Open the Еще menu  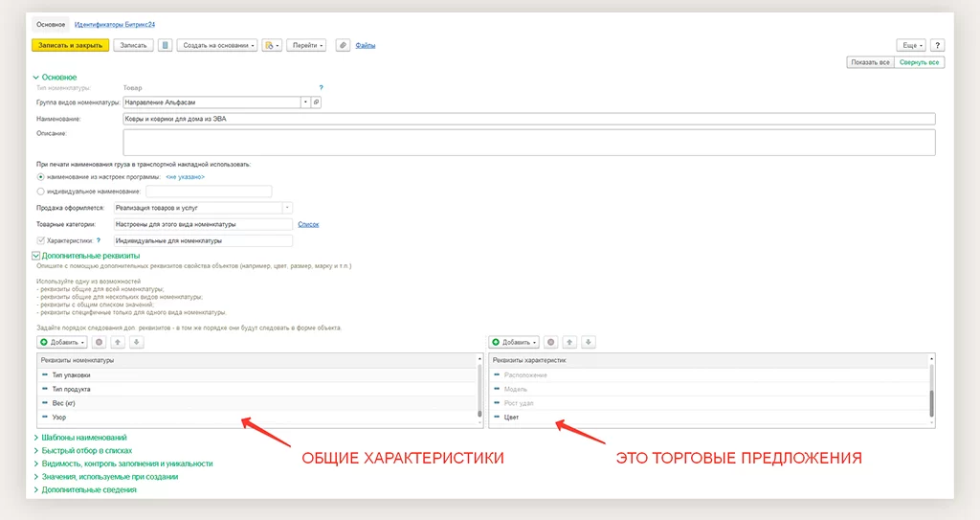(x=910, y=45)
